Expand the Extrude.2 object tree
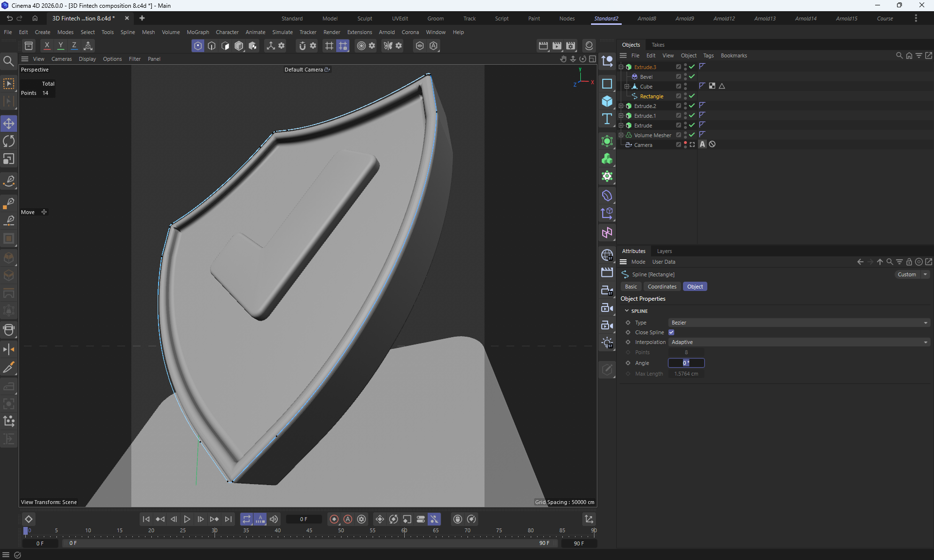Image resolution: width=934 pixels, height=560 pixels. [x=621, y=106]
